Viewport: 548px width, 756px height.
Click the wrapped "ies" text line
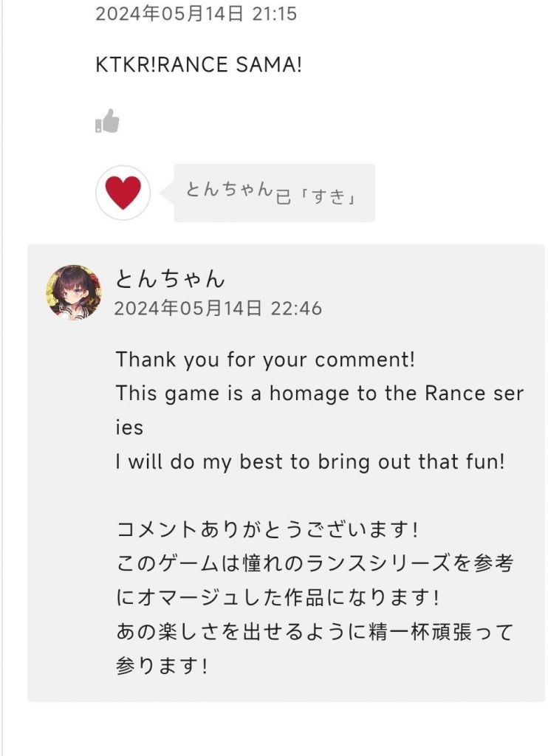click(129, 427)
